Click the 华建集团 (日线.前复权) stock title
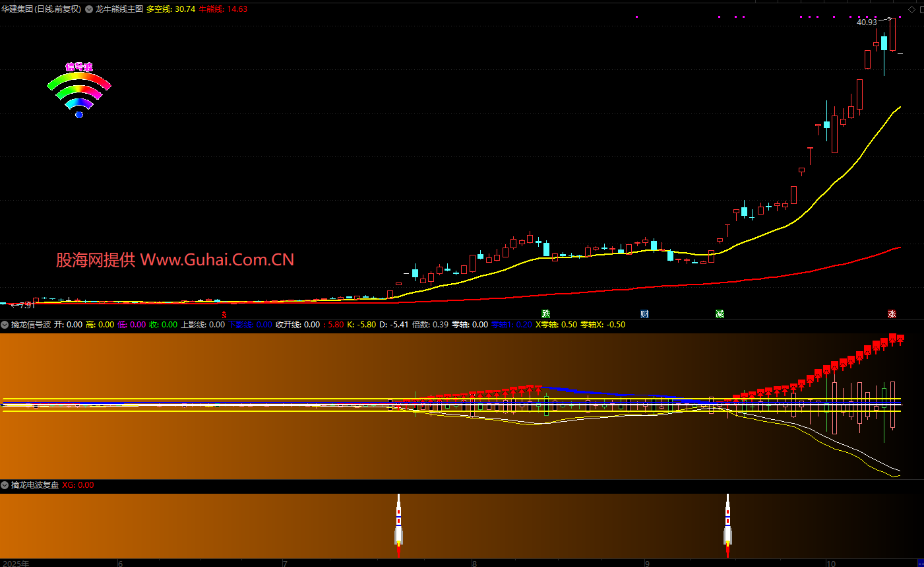Image resolution: width=924 pixels, height=567 pixels. coord(41,9)
